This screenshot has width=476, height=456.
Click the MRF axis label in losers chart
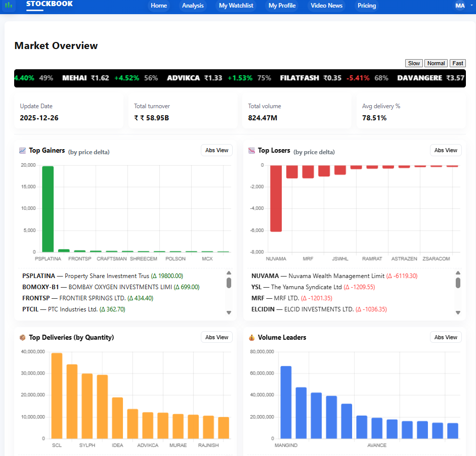(x=308, y=259)
